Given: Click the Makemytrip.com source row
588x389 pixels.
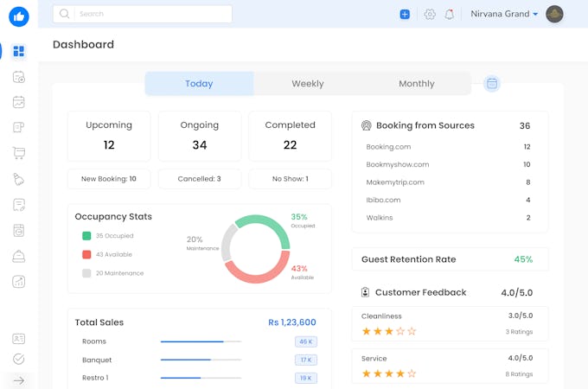Looking at the screenshot, I should click(449, 182).
